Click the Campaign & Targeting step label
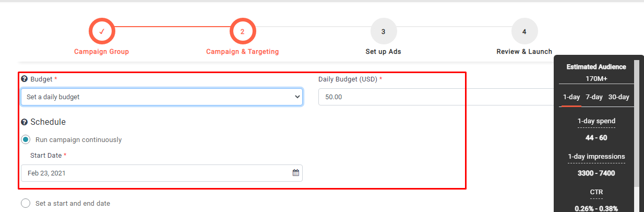Viewport: 644px width, 212px height. pyautogui.click(x=242, y=52)
